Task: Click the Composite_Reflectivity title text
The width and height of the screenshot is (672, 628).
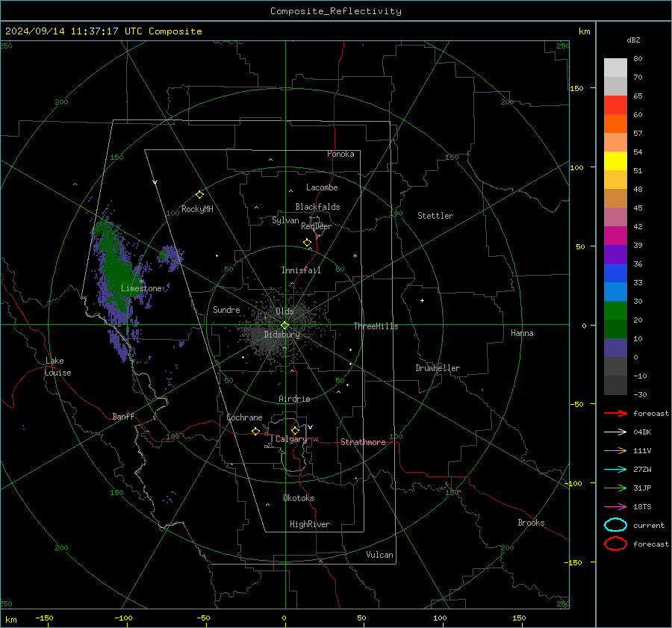Action: (x=335, y=11)
